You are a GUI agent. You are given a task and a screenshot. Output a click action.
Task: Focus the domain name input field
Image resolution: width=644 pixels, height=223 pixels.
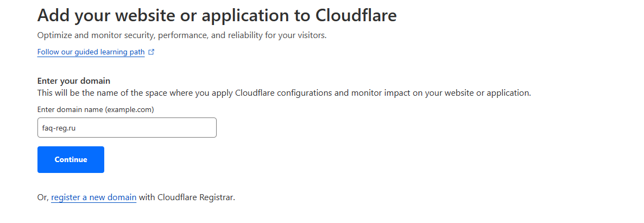127,128
